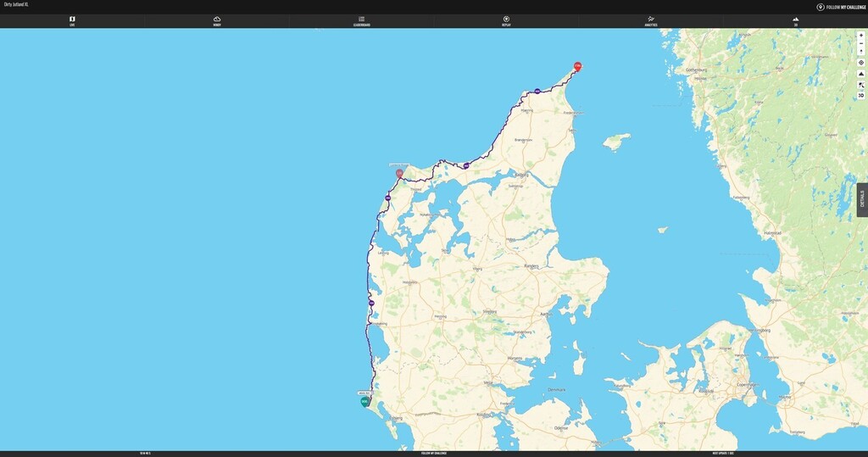Open the Leaderboard tab
Viewport: 868px width, 457px height.
361,21
